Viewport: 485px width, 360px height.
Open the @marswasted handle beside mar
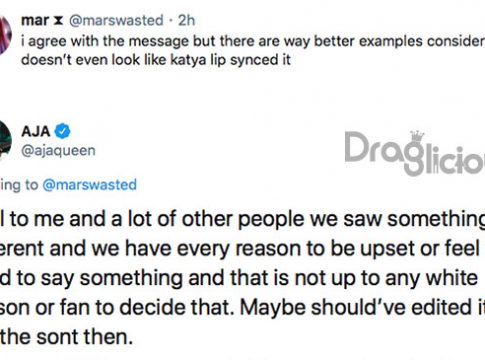click(116, 21)
